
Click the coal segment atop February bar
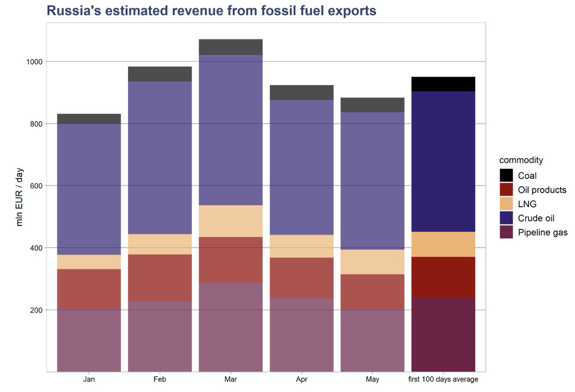pyautogui.click(x=160, y=74)
